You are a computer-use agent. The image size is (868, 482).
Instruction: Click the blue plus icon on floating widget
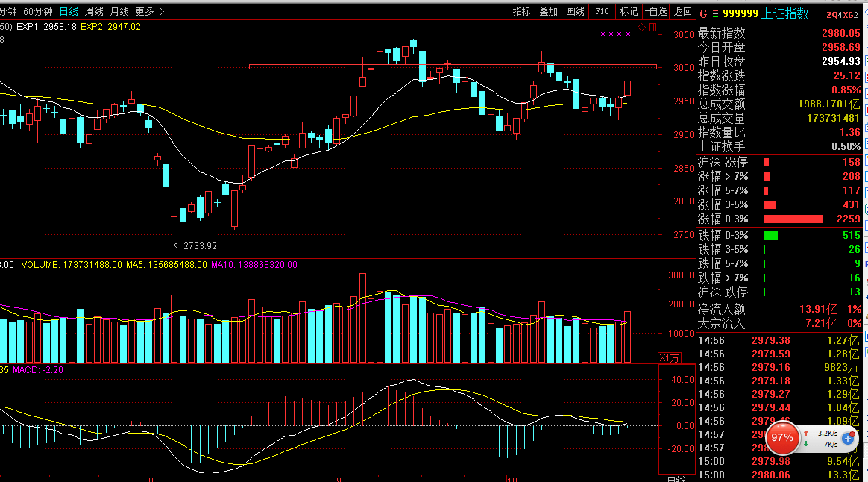(848, 439)
